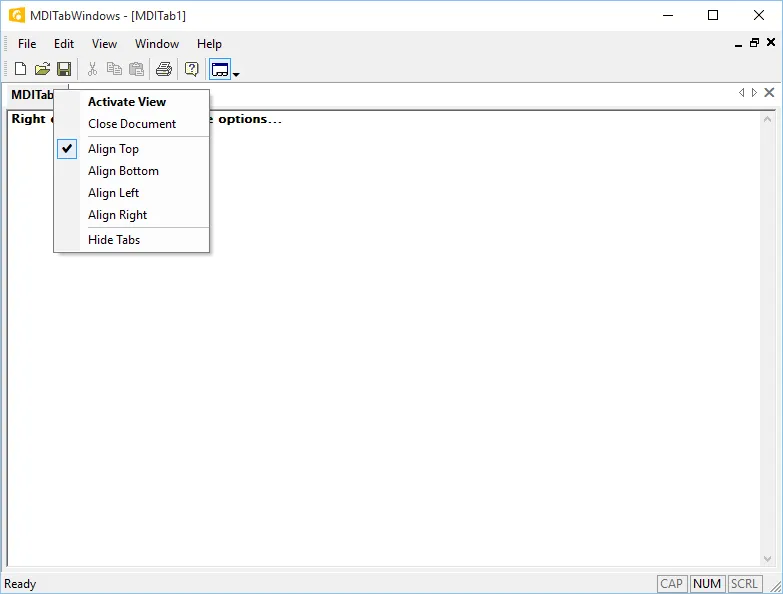This screenshot has height=594, width=783.
Task: Click the vertical scrollbar down arrow
Action: 768,559
